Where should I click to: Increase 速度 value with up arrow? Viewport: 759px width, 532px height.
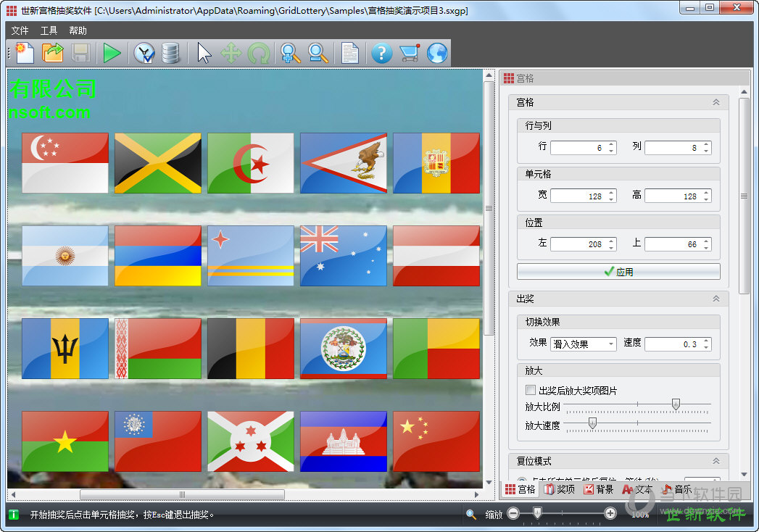(x=706, y=341)
